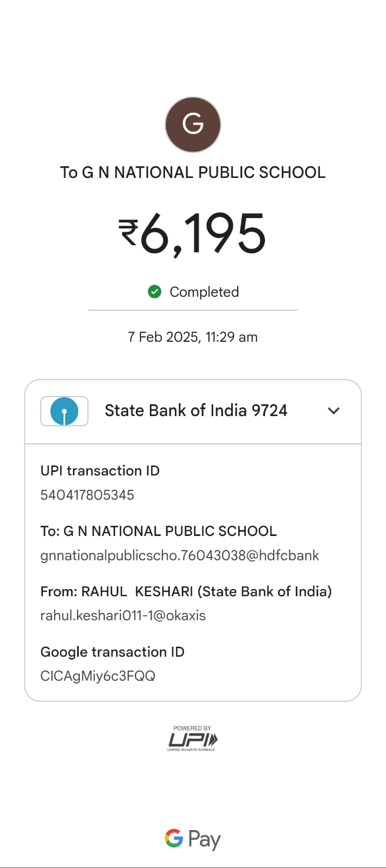Viewport: 386px width, 868px height.
Task: Expand State Bank of India 9724 row
Action: (195, 411)
